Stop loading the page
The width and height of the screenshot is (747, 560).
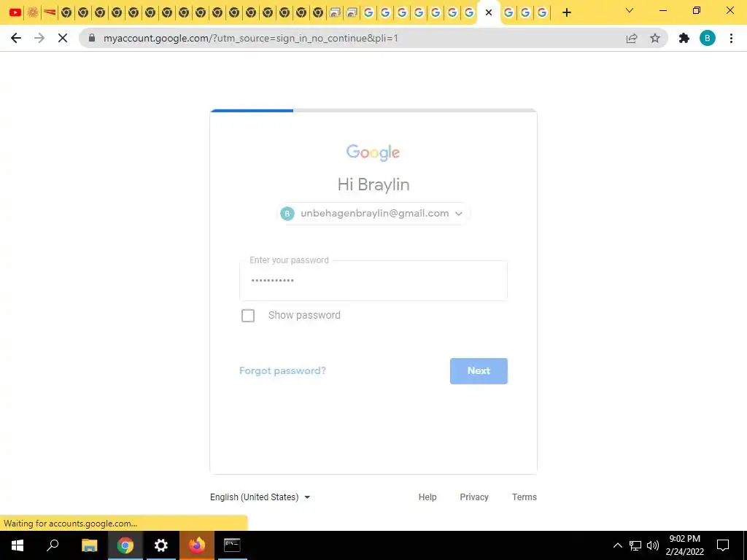point(63,38)
